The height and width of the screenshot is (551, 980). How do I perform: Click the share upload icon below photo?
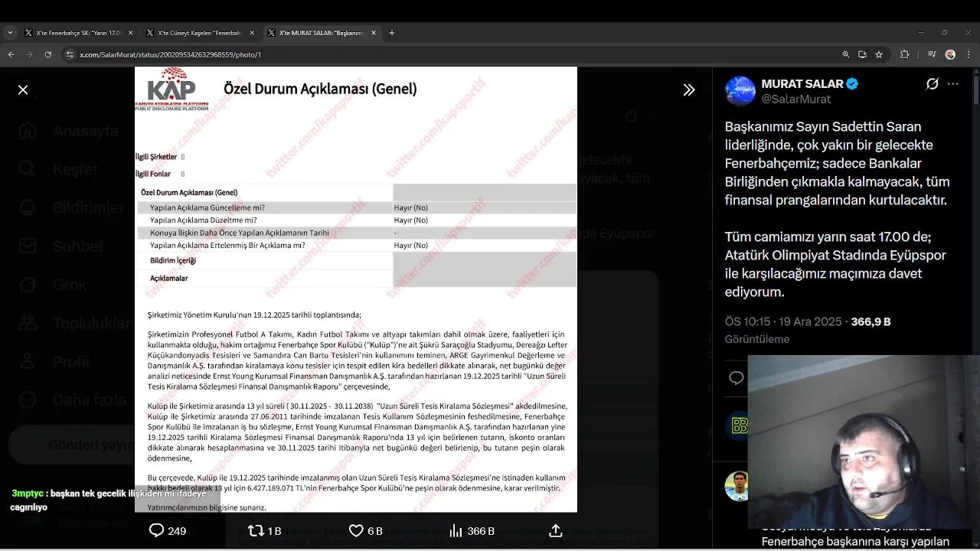(556, 530)
